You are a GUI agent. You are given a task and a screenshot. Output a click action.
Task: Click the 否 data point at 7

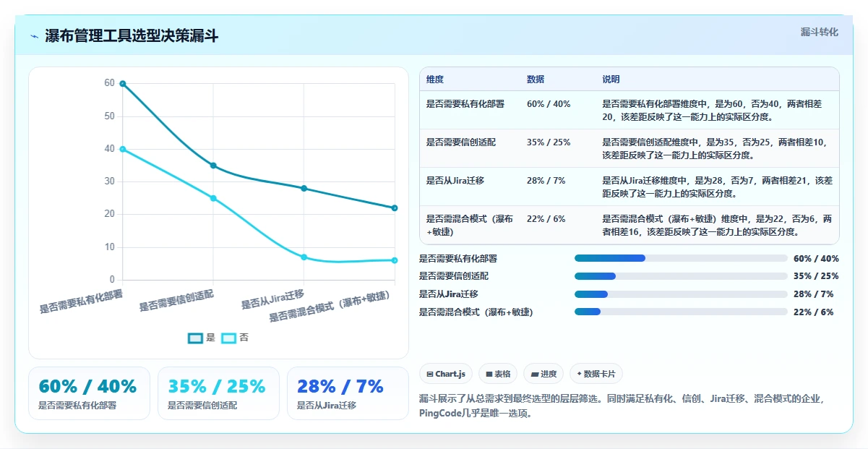point(304,257)
